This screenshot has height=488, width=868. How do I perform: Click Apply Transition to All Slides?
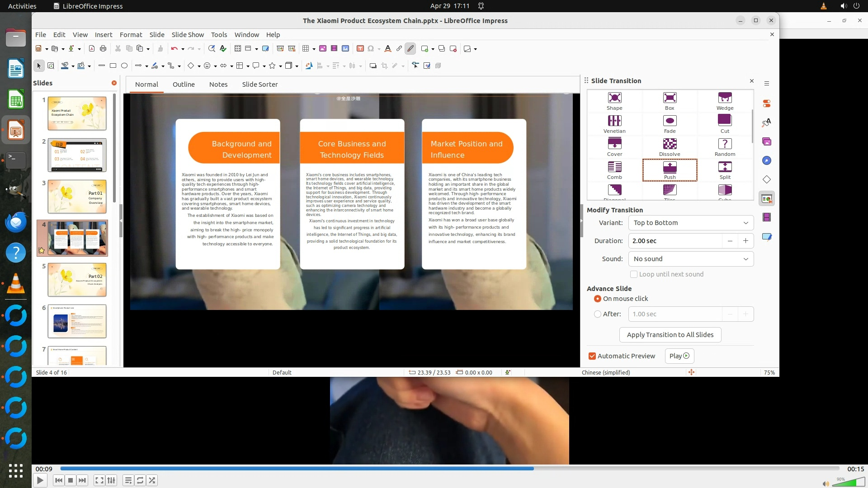[670, 335]
